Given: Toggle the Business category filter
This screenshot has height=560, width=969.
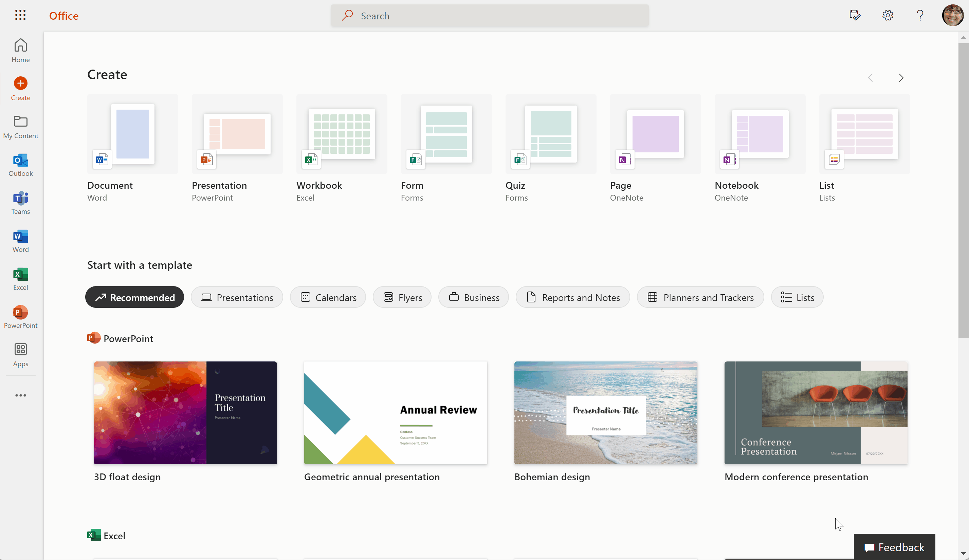Looking at the screenshot, I should click(474, 297).
